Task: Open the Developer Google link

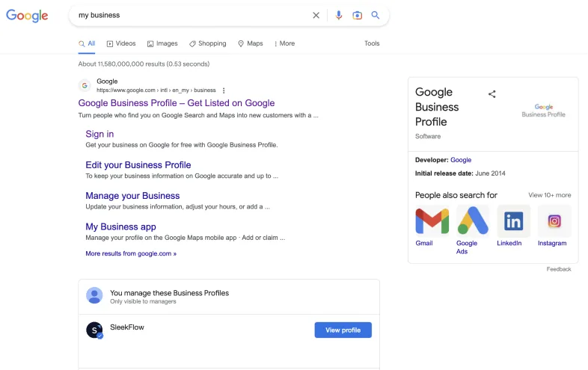Action: click(x=461, y=160)
